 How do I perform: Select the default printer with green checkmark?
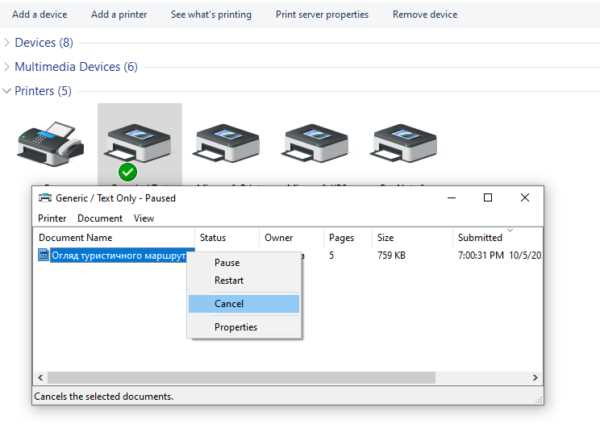[139, 143]
